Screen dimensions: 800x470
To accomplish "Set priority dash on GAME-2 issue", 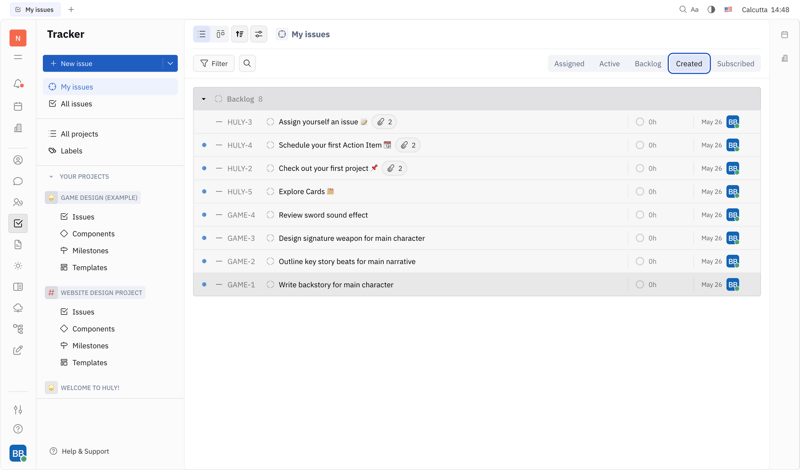I will [219, 261].
